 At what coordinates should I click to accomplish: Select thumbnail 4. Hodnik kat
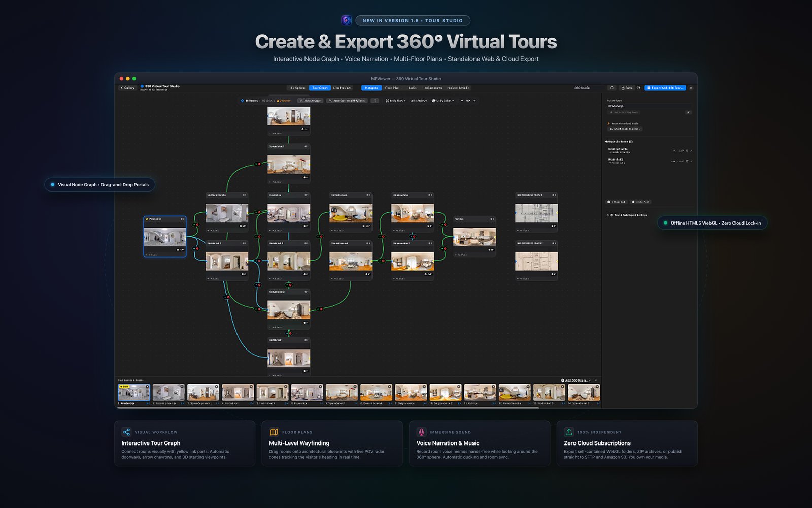tap(238, 394)
